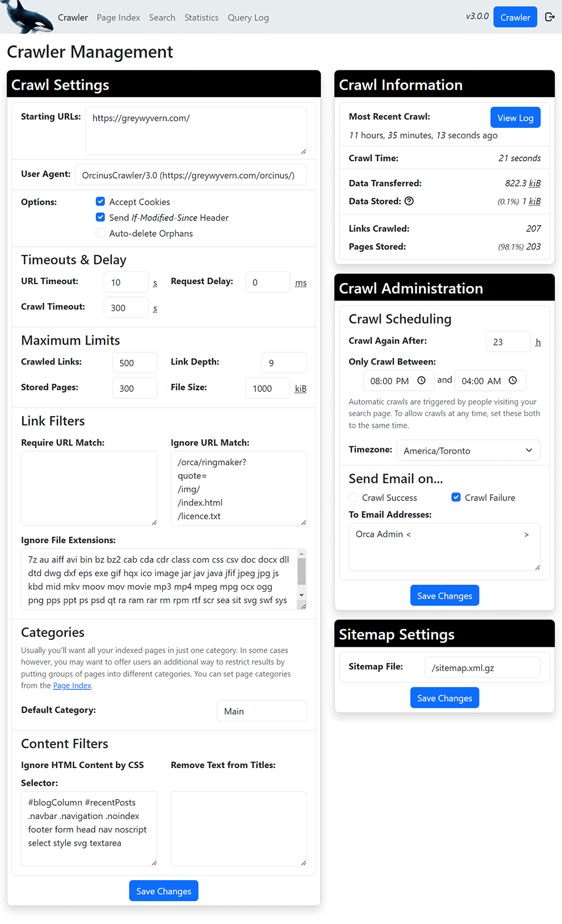The height and width of the screenshot is (924, 562).
Task: Click the logout icon in navbar
Action: point(550,17)
